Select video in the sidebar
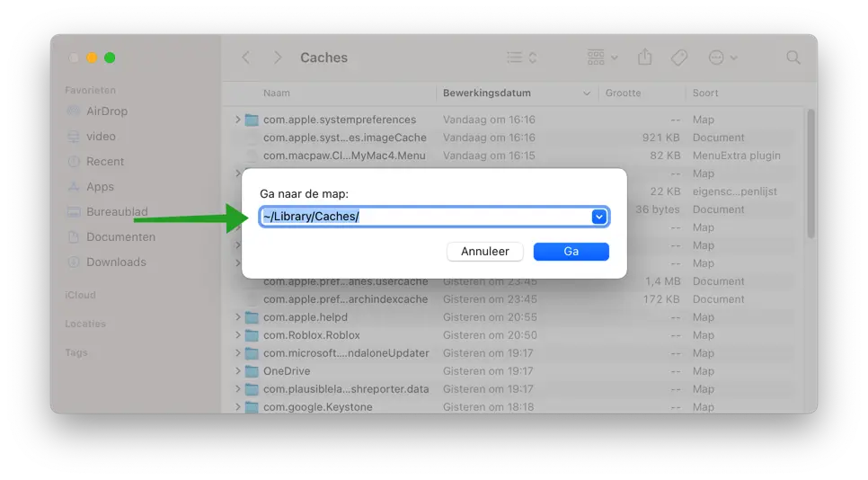 pyautogui.click(x=101, y=137)
